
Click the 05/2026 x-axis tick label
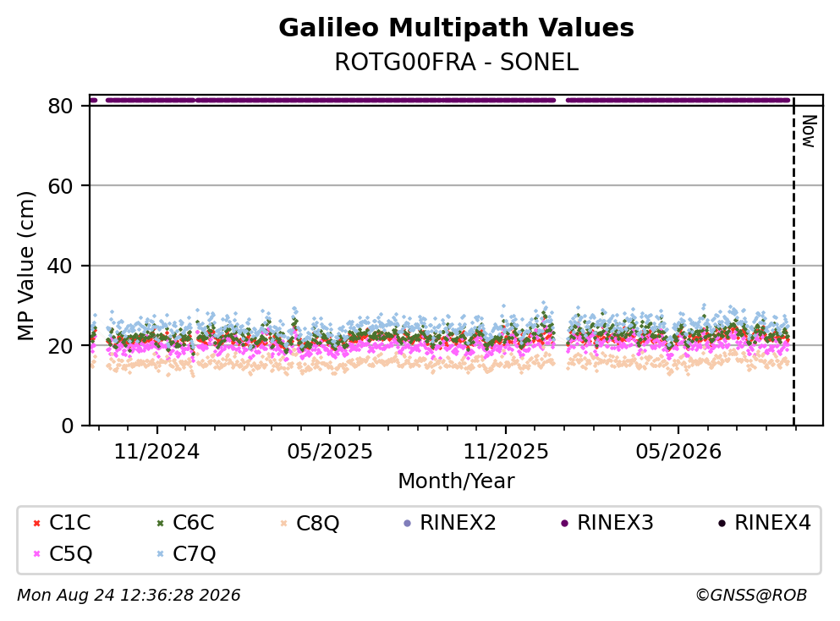(x=678, y=452)
